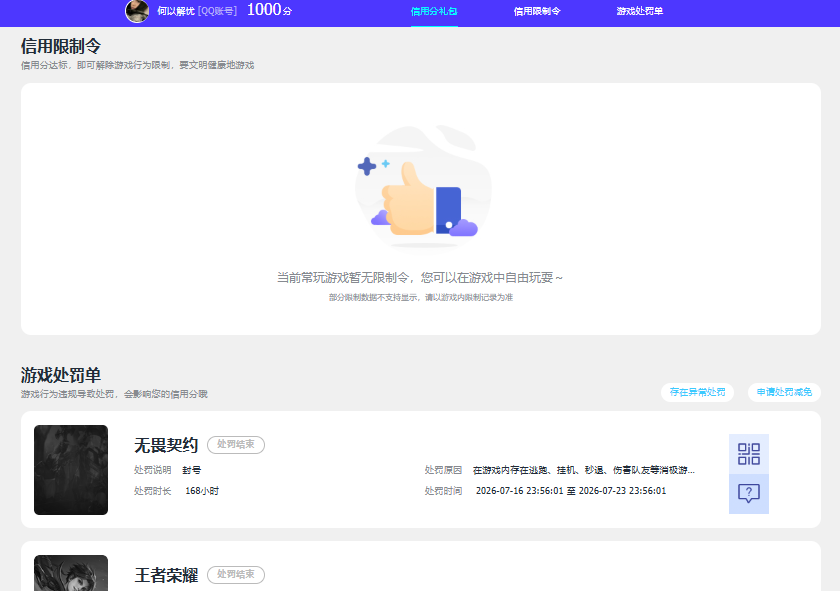Click the 王者荣耀 game title
The image size is (840, 591).
(166, 575)
